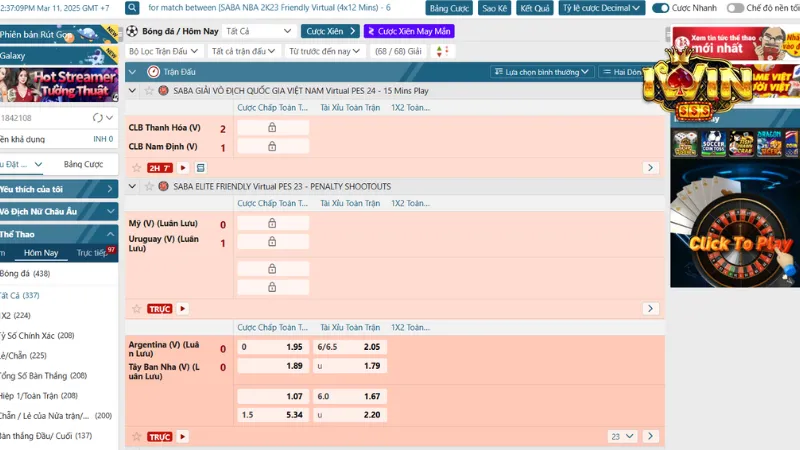Screen dimensions: 800x450
Task: Open the Galaxy banner
Action: (x=59, y=55)
